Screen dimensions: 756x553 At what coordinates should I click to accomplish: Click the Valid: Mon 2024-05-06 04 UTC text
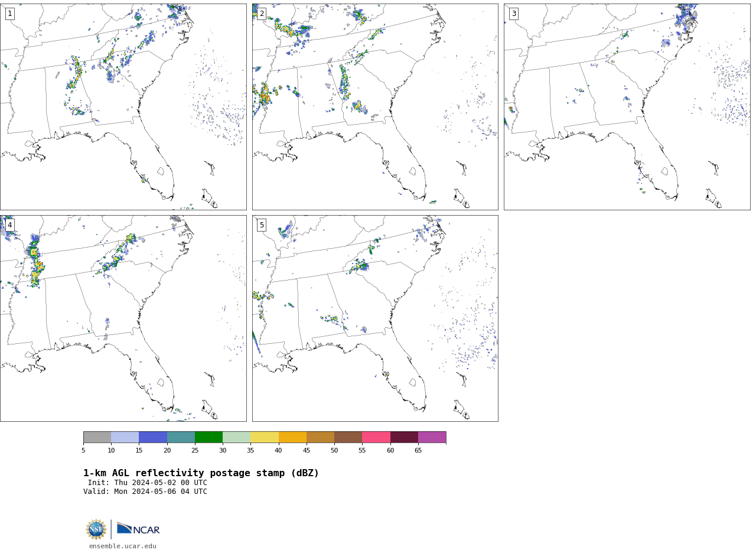point(145,492)
